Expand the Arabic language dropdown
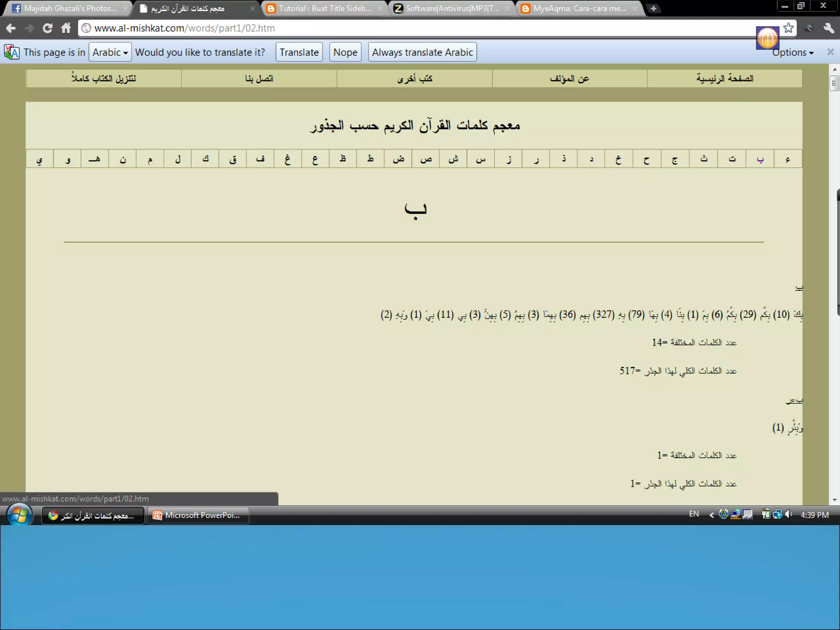This screenshot has width=840, height=630. pos(110,52)
